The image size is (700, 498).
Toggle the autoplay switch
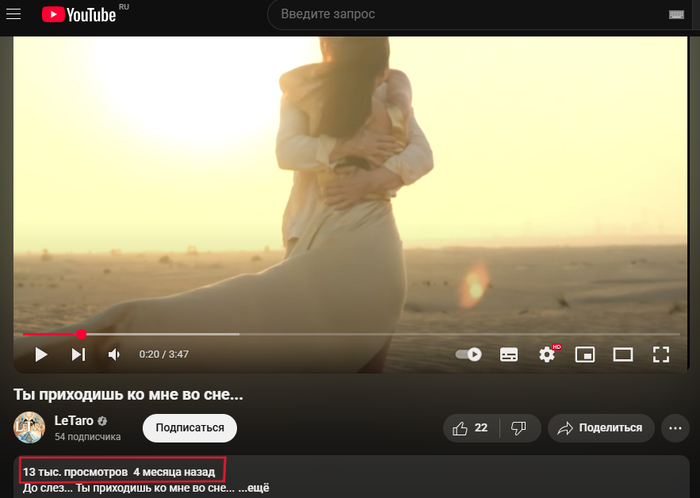pos(468,354)
